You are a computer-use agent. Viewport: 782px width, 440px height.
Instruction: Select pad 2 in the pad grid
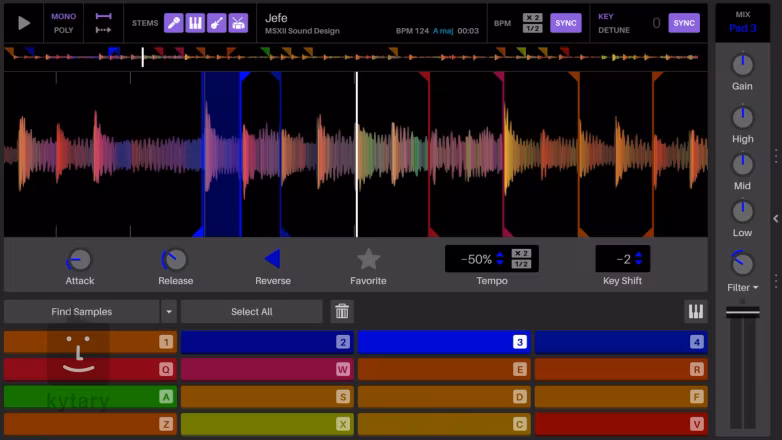click(266, 342)
